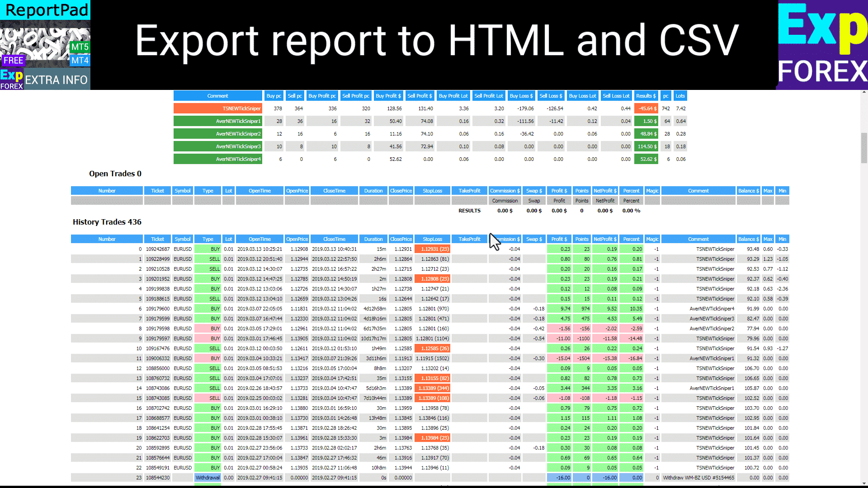Click the scrollbar down arrow
Screen dimensions: 868x488
pyautogui.click(x=864, y=483)
